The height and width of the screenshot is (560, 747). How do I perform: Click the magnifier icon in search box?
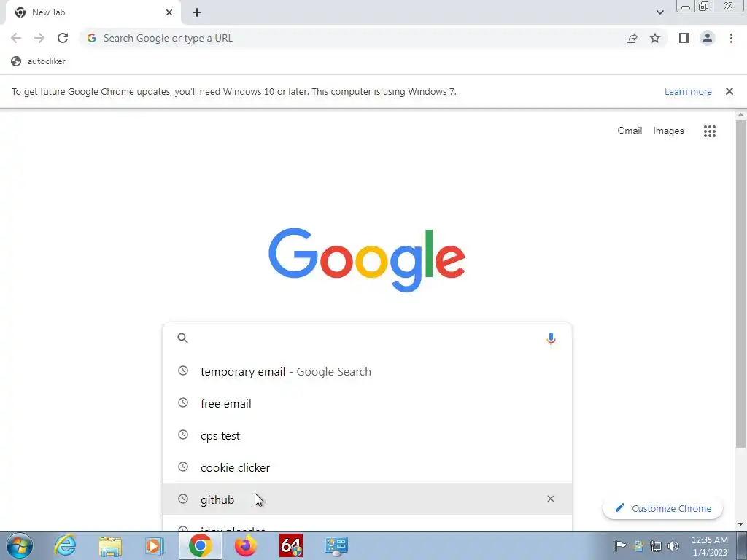click(x=183, y=338)
